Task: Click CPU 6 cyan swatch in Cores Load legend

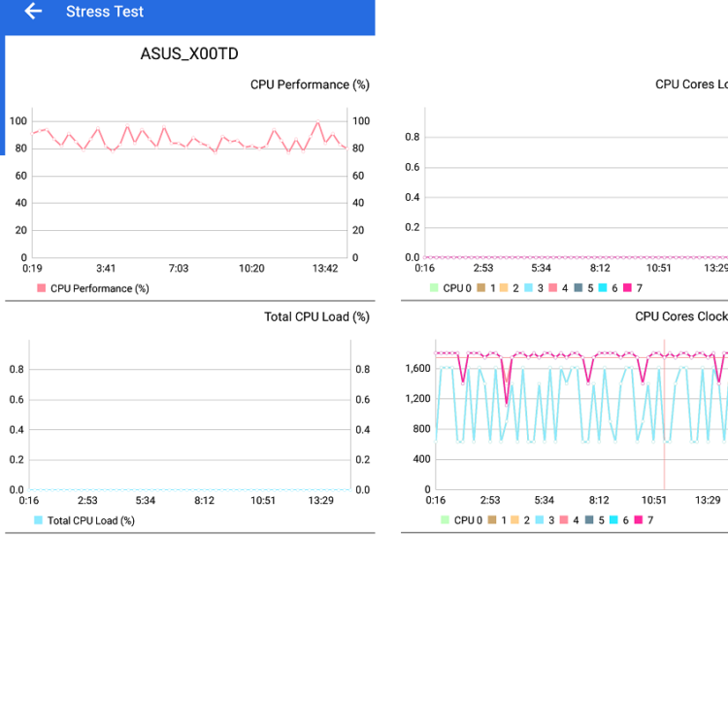Action: pos(603,288)
